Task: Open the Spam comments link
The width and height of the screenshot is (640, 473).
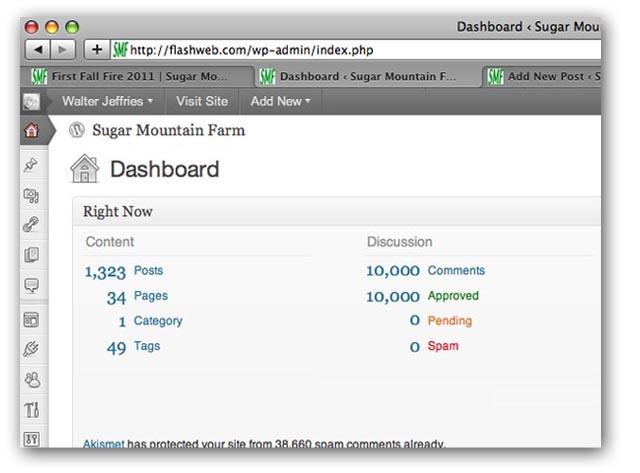Action: [443, 346]
